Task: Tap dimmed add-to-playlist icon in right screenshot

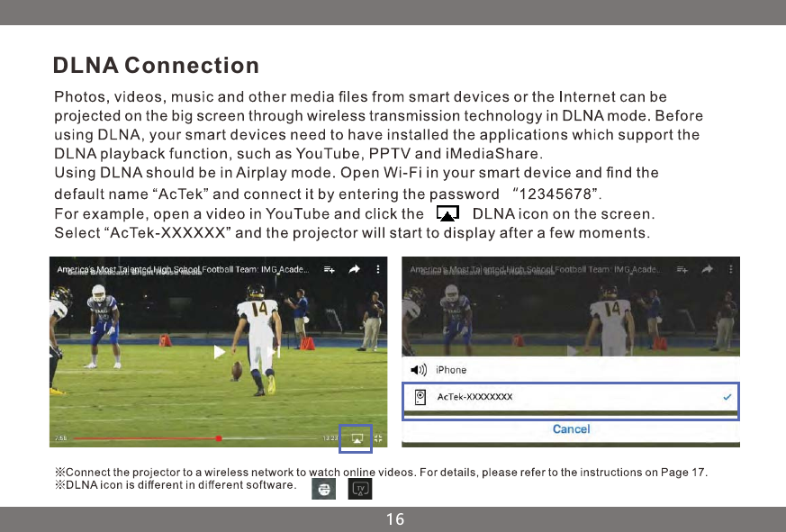Action: (682, 270)
